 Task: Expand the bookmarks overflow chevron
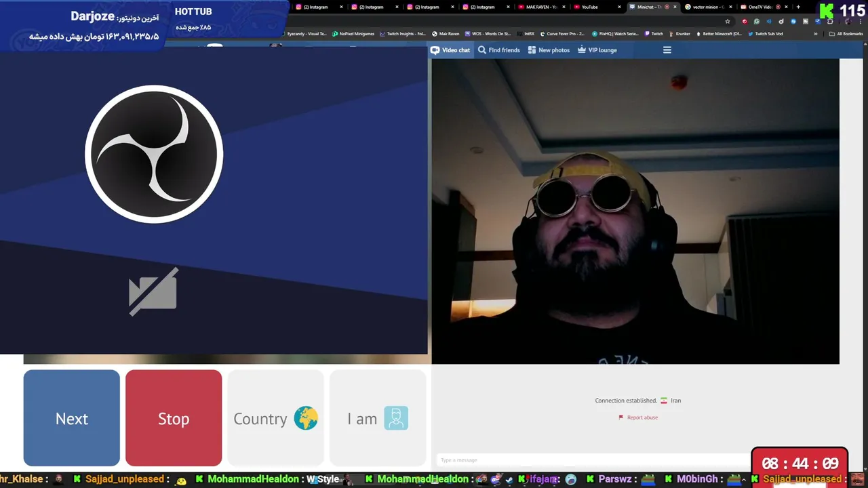point(816,33)
